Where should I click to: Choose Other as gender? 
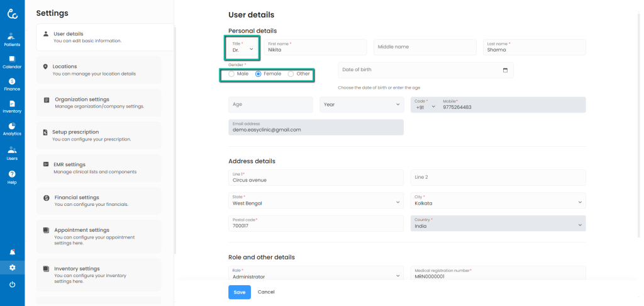point(291,74)
